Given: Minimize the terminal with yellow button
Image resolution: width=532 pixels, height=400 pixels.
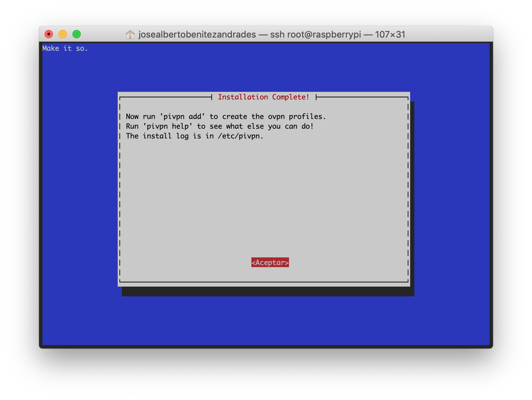Looking at the screenshot, I should (x=63, y=34).
